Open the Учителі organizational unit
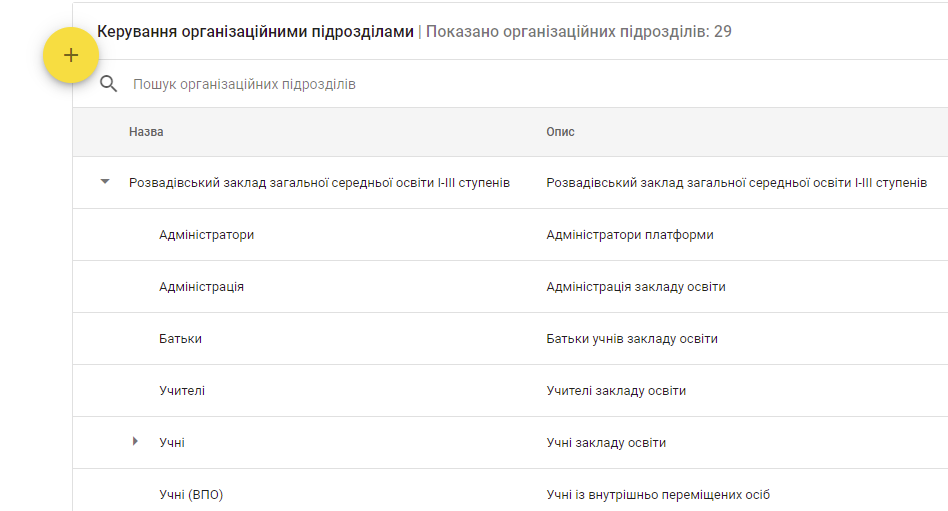This screenshot has height=511, width=948. tap(182, 391)
